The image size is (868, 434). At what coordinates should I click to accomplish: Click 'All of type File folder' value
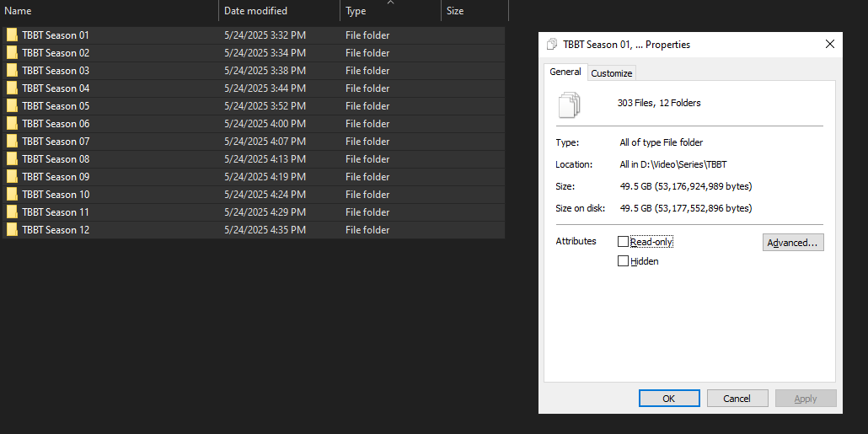(x=661, y=142)
